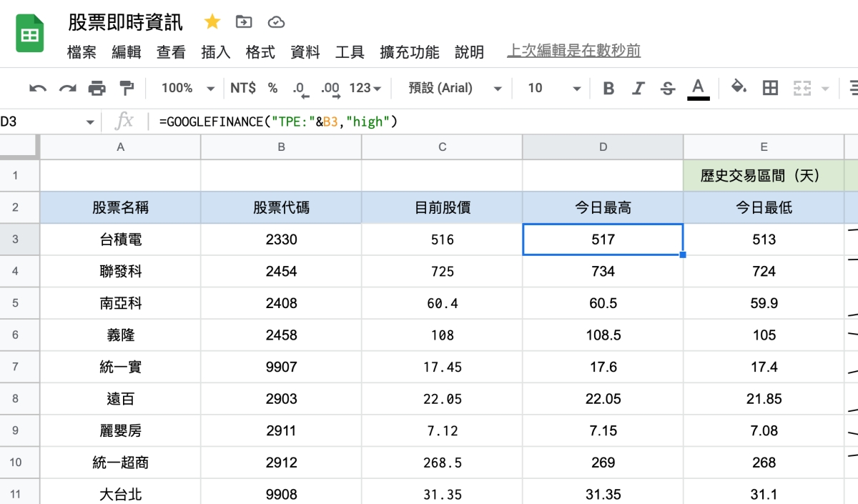Screen dimensions: 858x504
Task: Click the Redo arrow icon
Action: point(67,89)
